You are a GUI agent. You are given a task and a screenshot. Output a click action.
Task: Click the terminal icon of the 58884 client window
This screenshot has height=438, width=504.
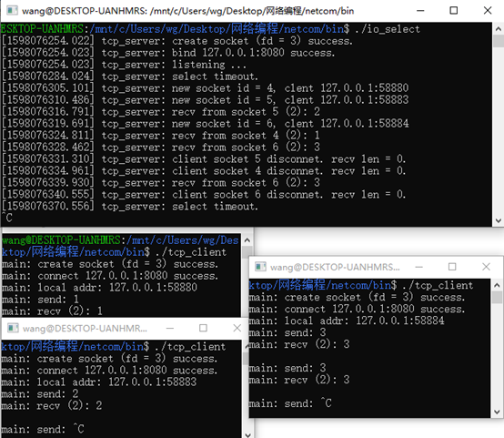coord(260,267)
